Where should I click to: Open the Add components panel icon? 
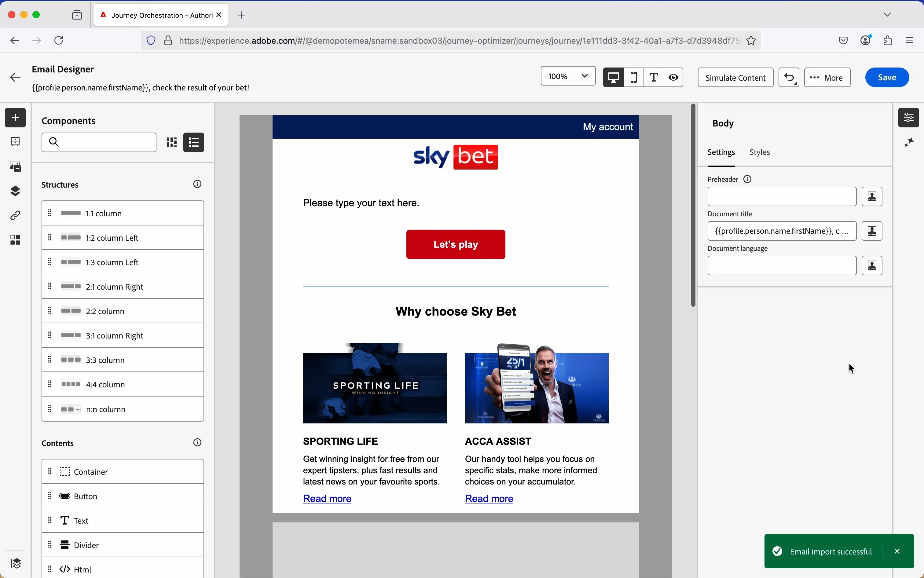click(15, 117)
